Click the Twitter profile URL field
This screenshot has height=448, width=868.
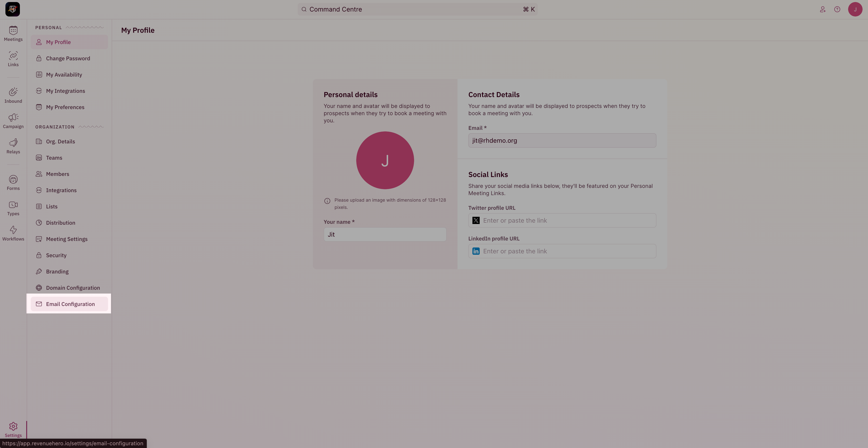click(562, 220)
